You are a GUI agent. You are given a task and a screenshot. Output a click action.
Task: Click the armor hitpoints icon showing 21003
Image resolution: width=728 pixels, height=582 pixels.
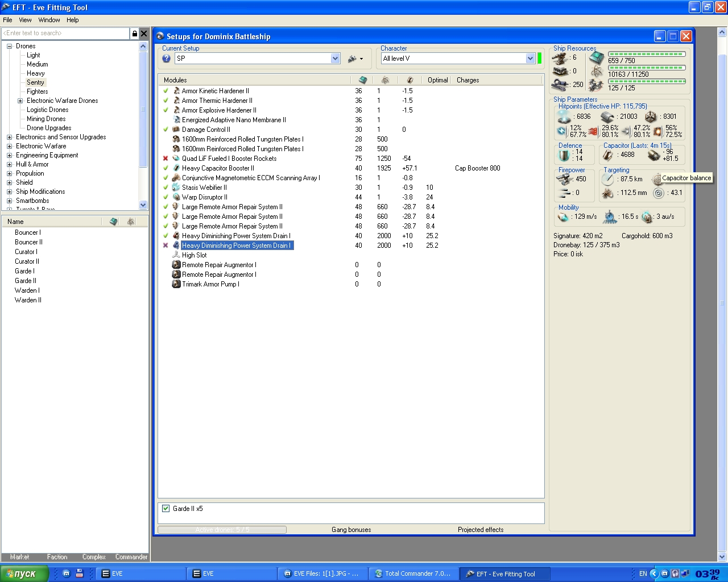(x=607, y=117)
